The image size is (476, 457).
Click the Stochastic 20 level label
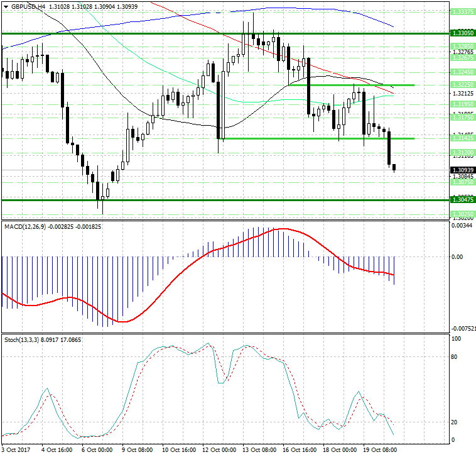tap(455, 422)
